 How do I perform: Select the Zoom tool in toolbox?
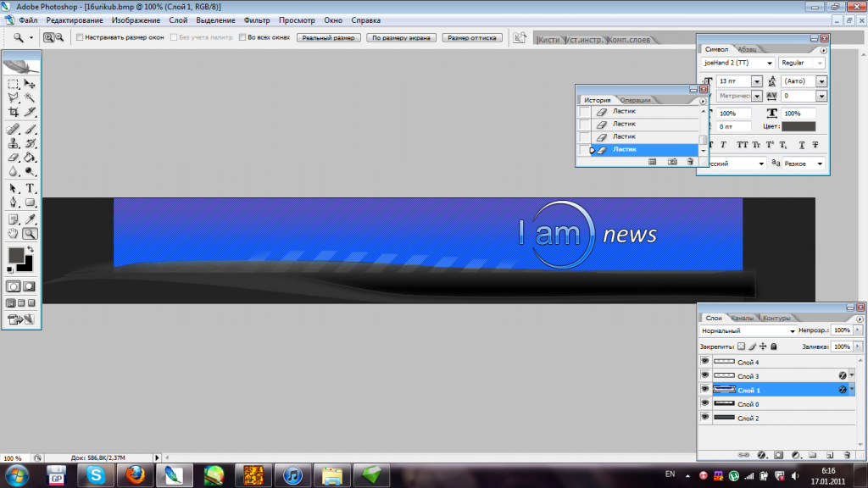[30, 234]
